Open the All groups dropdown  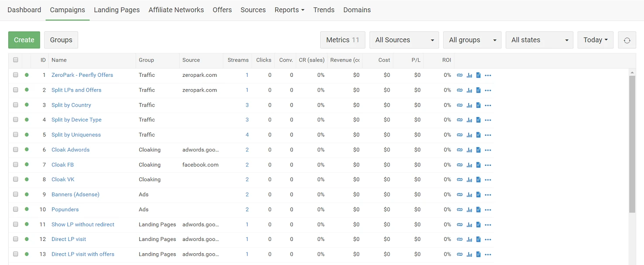(472, 40)
